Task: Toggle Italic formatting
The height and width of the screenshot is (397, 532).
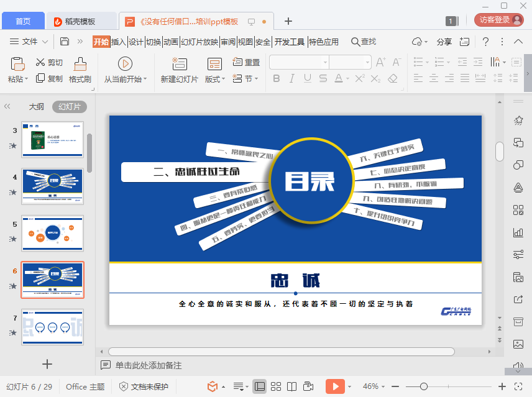Action: 292,79
